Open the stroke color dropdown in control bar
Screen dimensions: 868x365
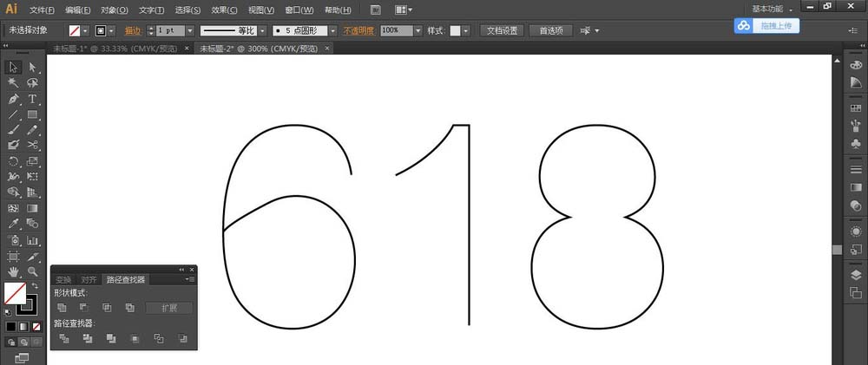(x=112, y=31)
